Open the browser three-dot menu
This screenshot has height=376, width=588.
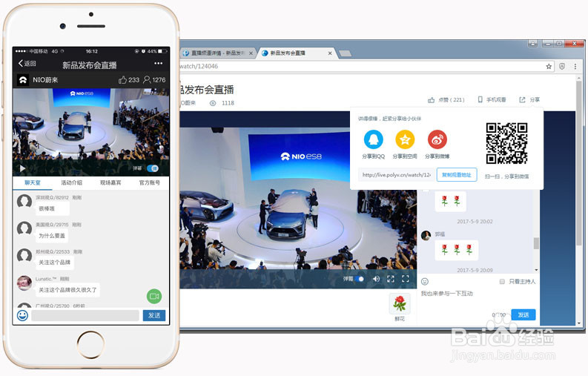click(x=575, y=67)
